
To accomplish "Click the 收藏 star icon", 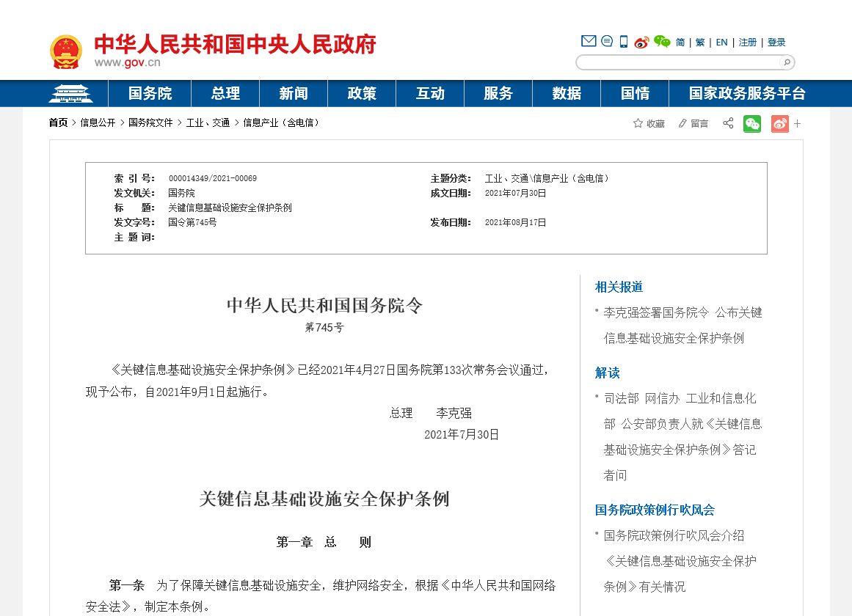I will tap(638, 123).
